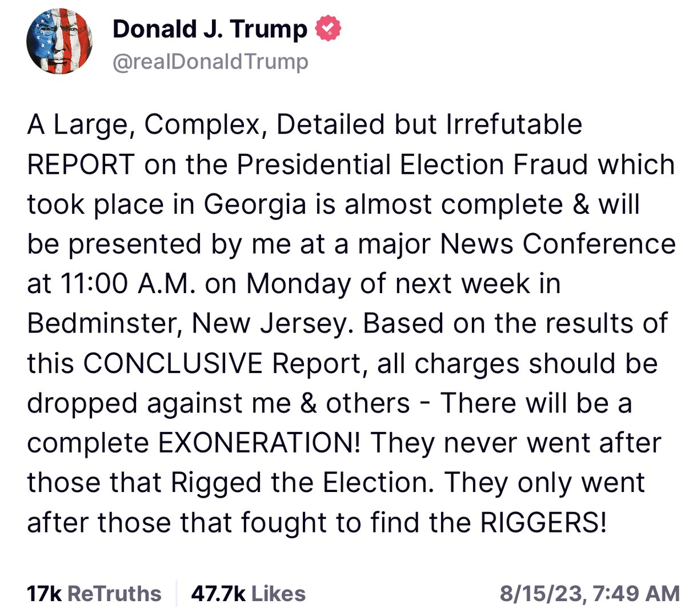Click the phrase News Conference
This screenshot has height=616, width=685.
(558, 244)
